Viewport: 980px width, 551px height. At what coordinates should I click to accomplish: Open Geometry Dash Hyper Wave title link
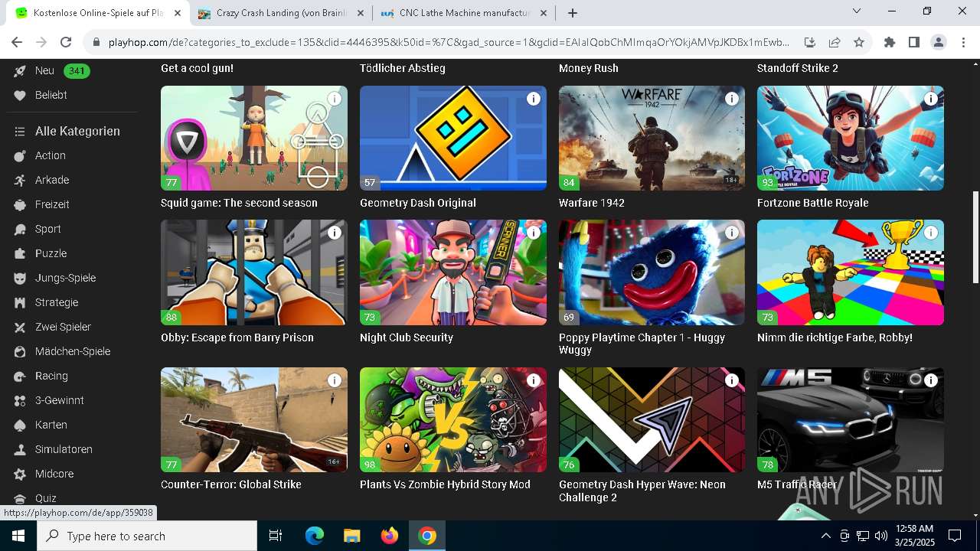click(642, 491)
